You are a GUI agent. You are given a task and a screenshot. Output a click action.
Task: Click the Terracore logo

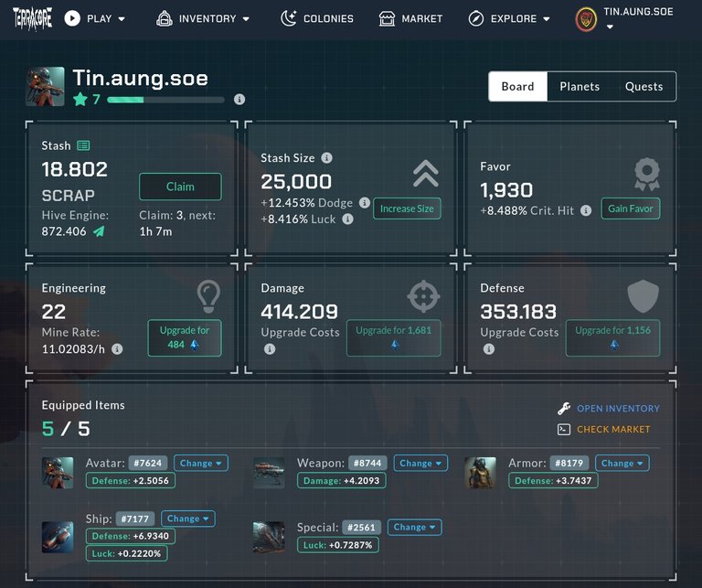pos(32,19)
